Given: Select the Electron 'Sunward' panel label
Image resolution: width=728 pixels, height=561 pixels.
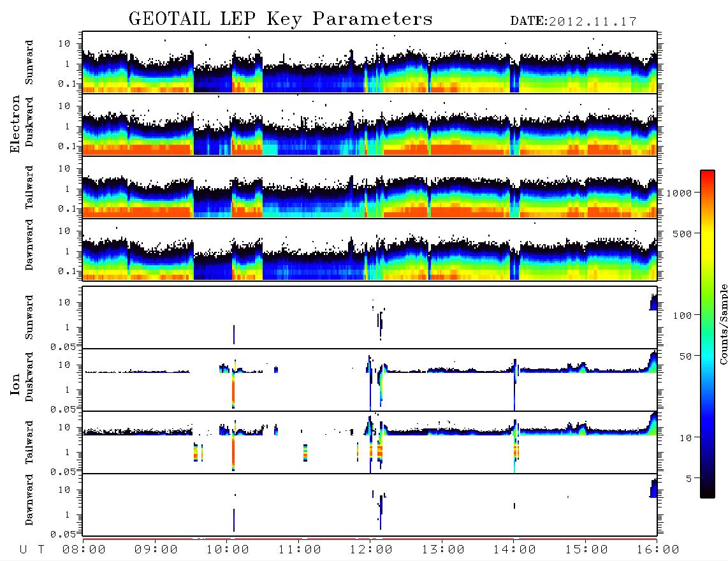Looking at the screenshot, I should [29, 62].
